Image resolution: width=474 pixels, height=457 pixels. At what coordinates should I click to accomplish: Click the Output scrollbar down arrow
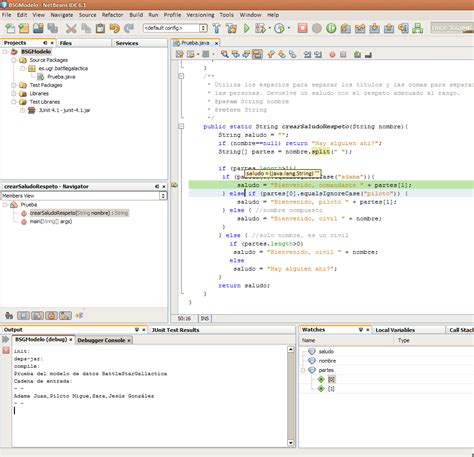(x=291, y=443)
